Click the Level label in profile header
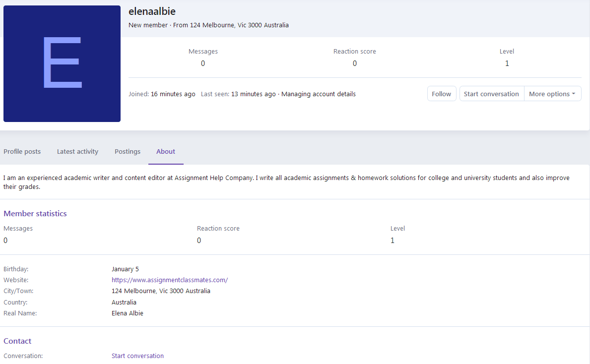Screen dimensions: 590x364 (x=507, y=52)
